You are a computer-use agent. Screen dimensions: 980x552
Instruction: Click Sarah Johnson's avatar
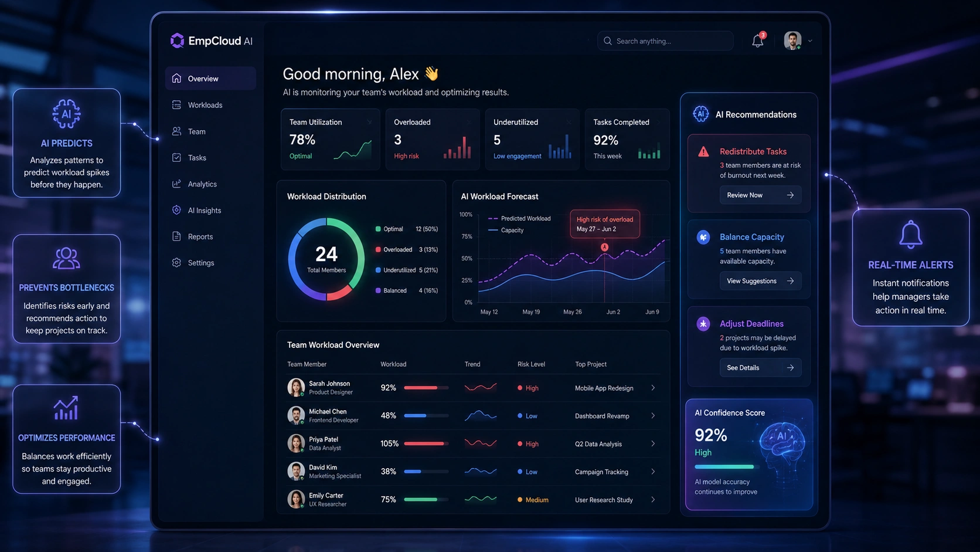296,387
